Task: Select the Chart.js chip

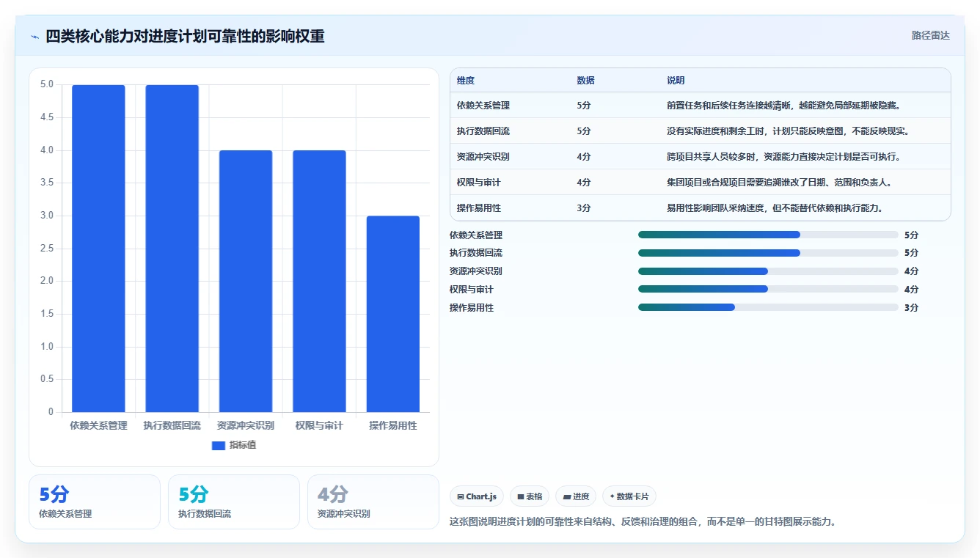Action: 477,496
